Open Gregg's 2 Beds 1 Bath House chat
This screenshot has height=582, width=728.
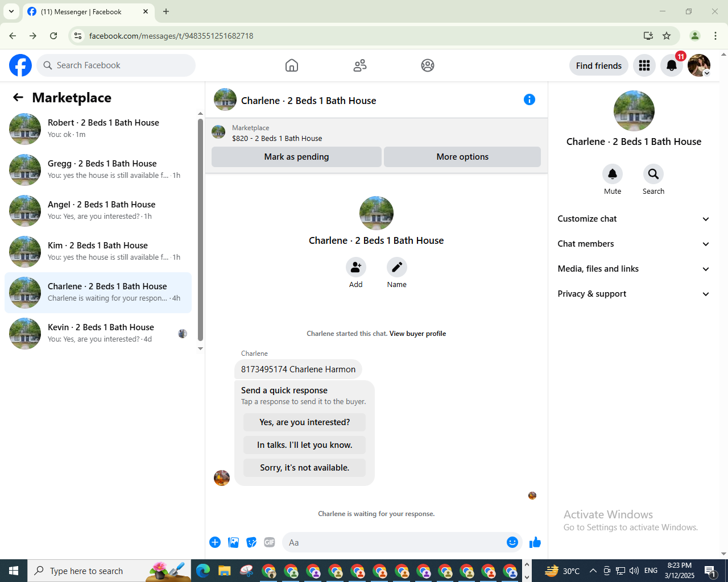pos(98,170)
